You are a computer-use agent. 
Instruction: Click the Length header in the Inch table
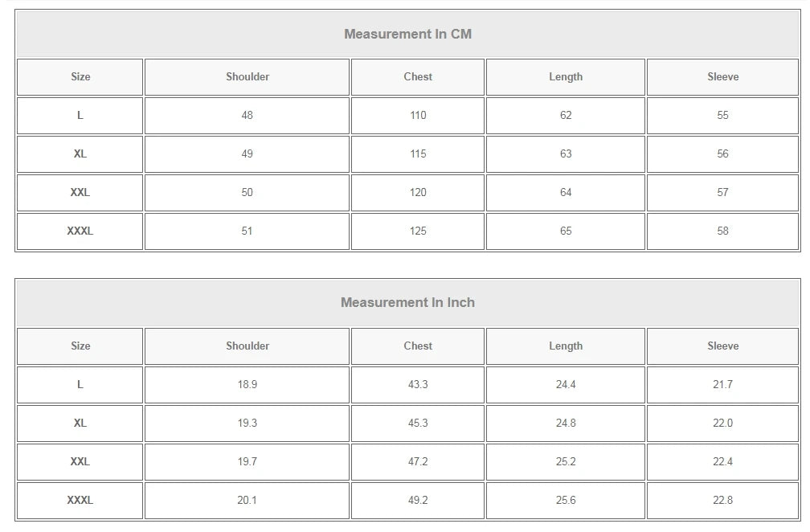(566, 346)
